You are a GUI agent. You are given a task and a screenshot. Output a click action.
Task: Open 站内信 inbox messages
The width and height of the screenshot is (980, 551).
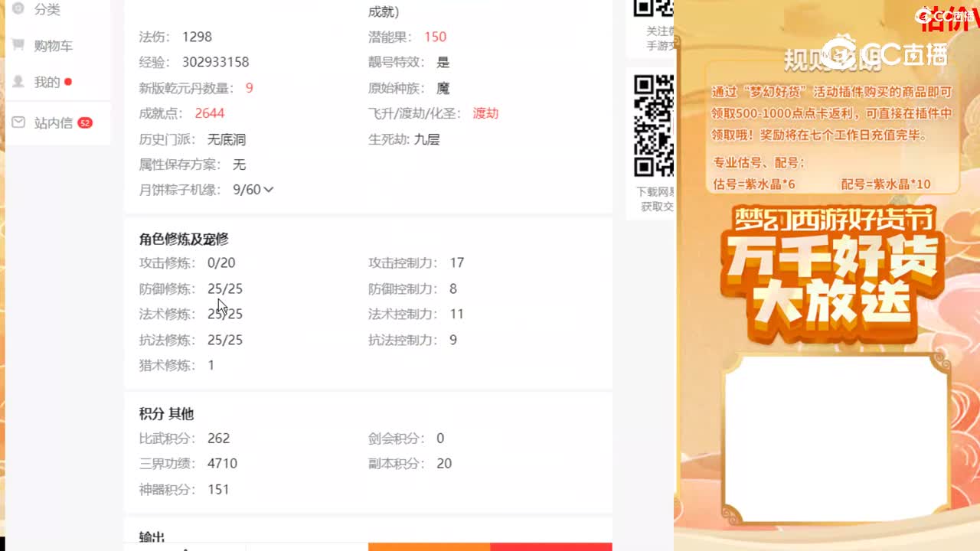(x=53, y=122)
